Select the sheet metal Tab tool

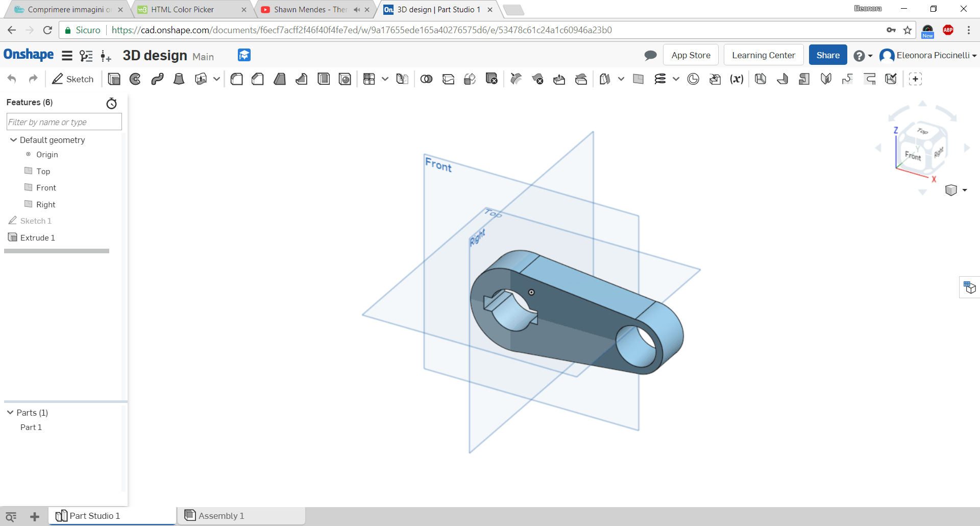pyautogui.click(x=804, y=79)
